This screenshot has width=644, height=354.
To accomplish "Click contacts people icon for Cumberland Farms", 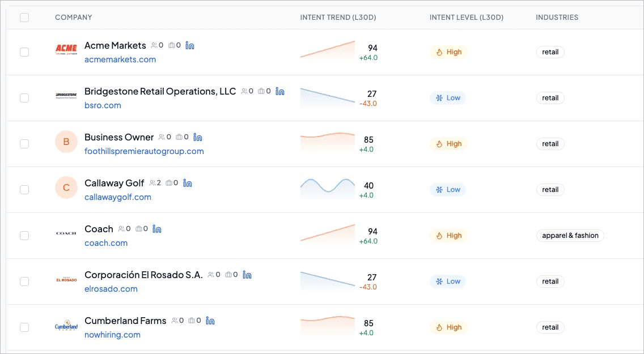I will pos(175,321).
